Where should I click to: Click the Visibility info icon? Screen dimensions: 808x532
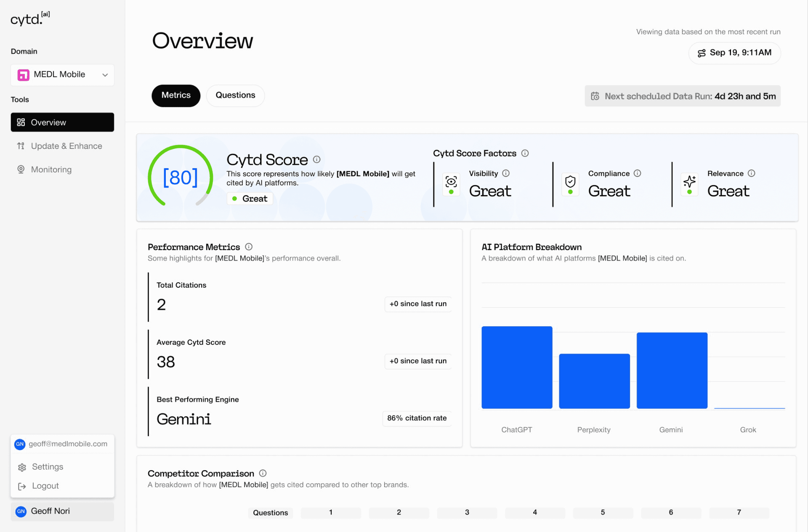point(506,173)
